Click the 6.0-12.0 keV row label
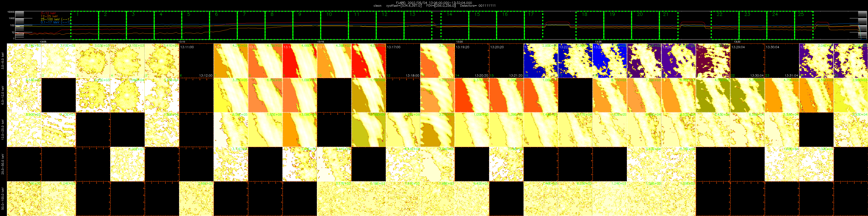This screenshot has height=216, width=868. tap(3, 95)
